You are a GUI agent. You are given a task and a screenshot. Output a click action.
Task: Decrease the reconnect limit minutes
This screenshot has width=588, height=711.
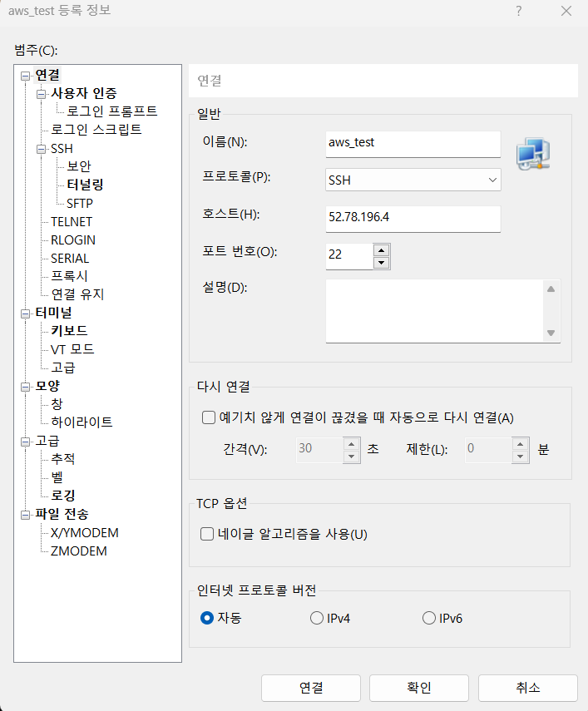click(520, 457)
